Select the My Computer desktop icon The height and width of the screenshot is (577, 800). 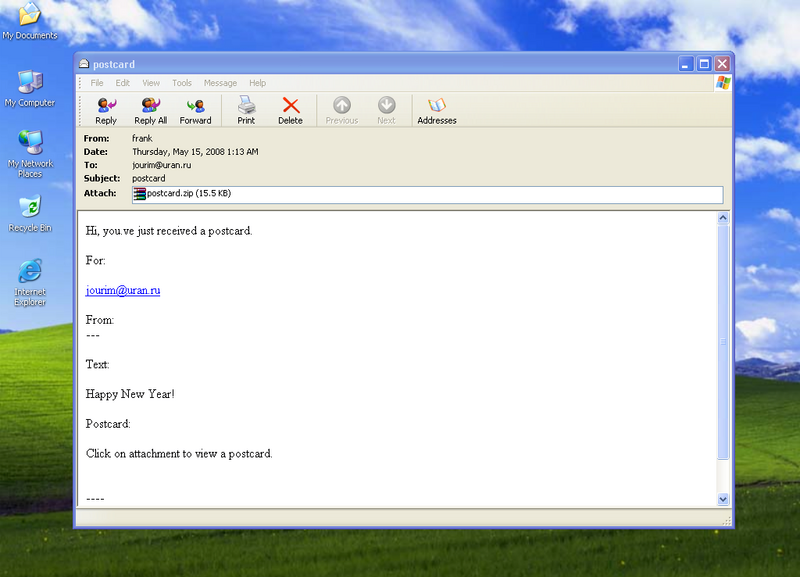click(30, 81)
